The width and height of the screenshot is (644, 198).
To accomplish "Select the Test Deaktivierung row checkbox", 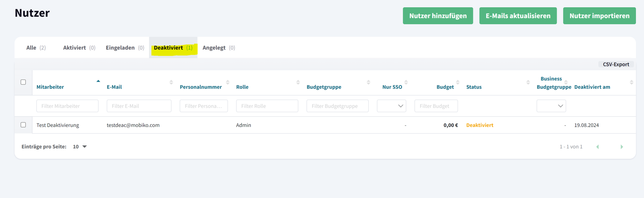I will click(23, 125).
